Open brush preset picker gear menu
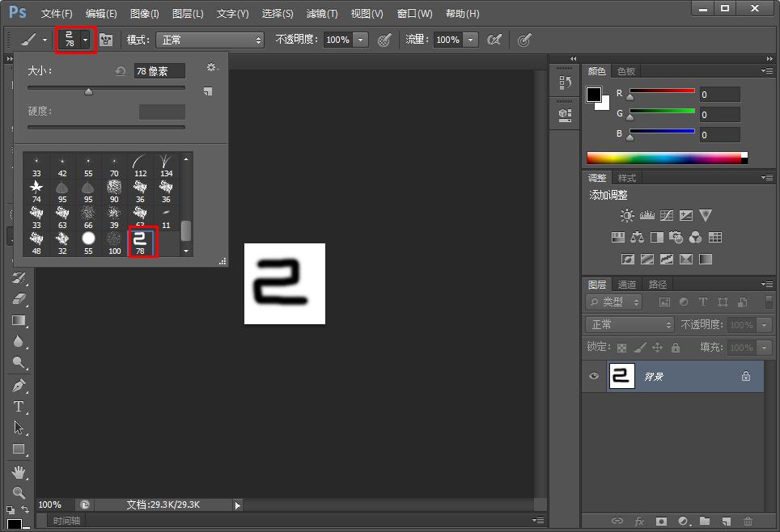The height and width of the screenshot is (532, 780). [x=212, y=69]
